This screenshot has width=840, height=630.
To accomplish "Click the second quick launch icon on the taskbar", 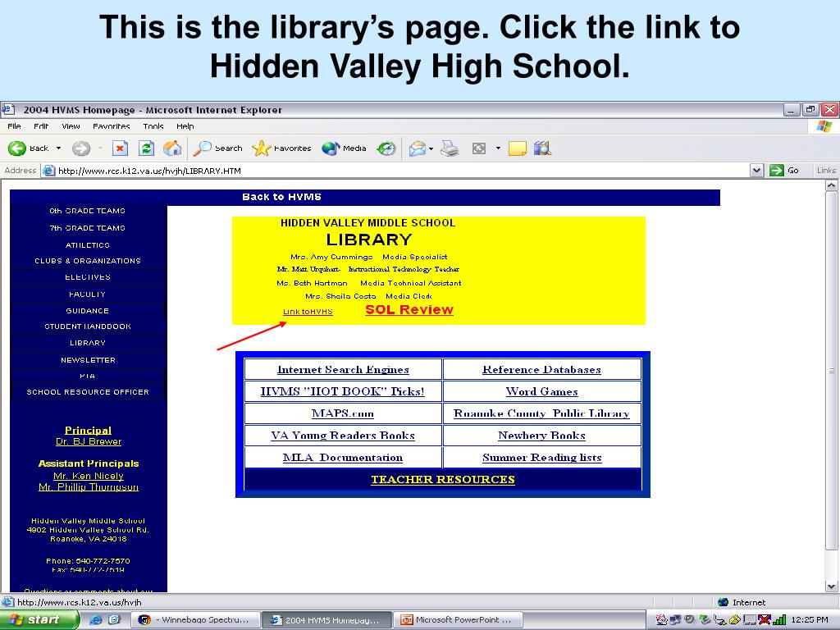I will (x=115, y=620).
